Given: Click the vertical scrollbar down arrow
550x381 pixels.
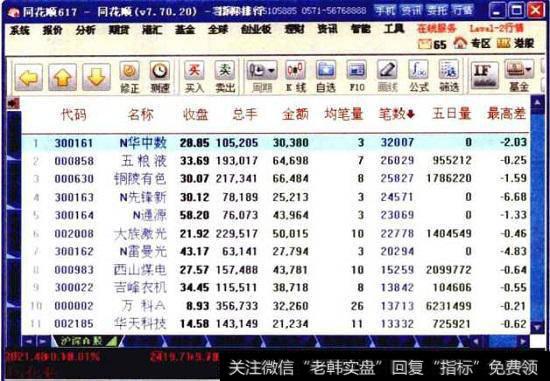Looking at the screenshot, I should 537,328.
